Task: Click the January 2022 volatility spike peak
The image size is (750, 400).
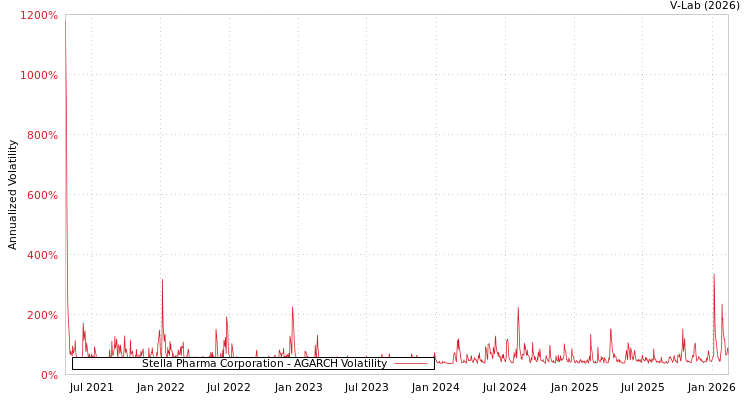Action: click(162, 280)
